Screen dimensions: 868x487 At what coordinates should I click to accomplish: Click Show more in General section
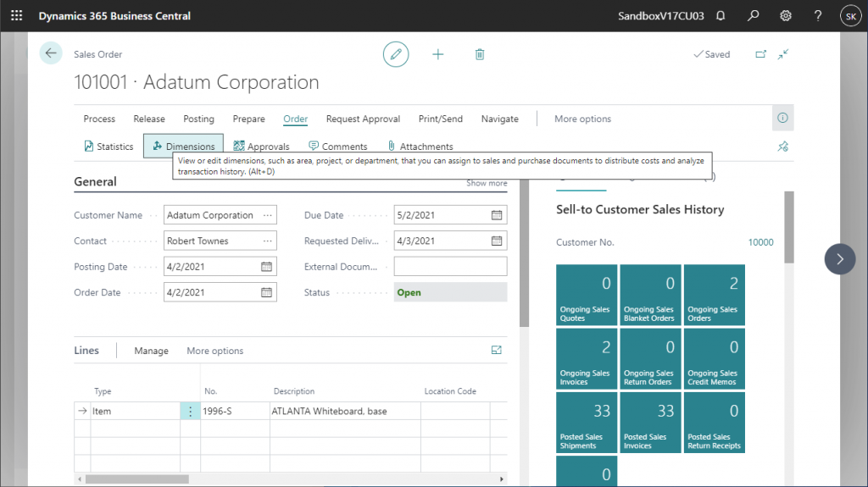(x=487, y=183)
